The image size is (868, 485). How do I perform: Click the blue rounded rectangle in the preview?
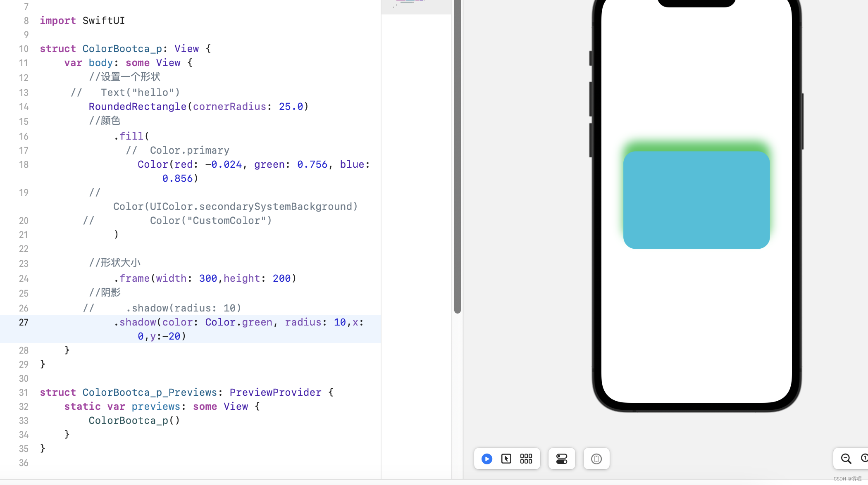click(696, 200)
